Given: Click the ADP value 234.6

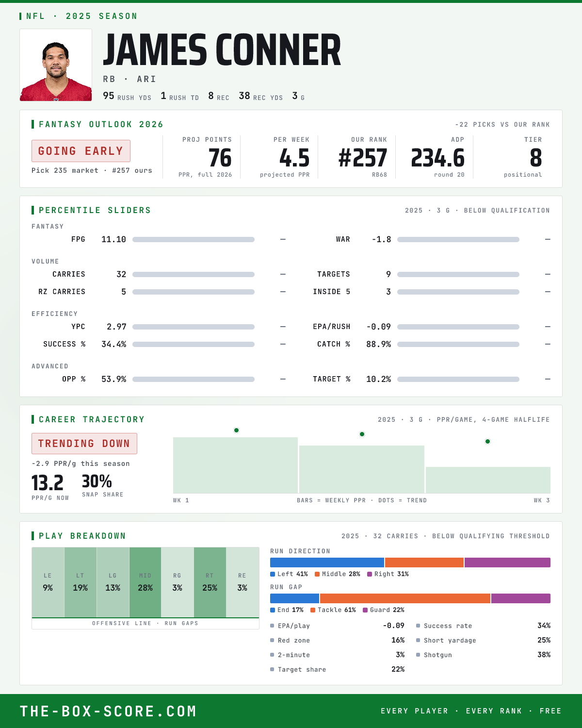Looking at the screenshot, I should (x=438, y=158).
